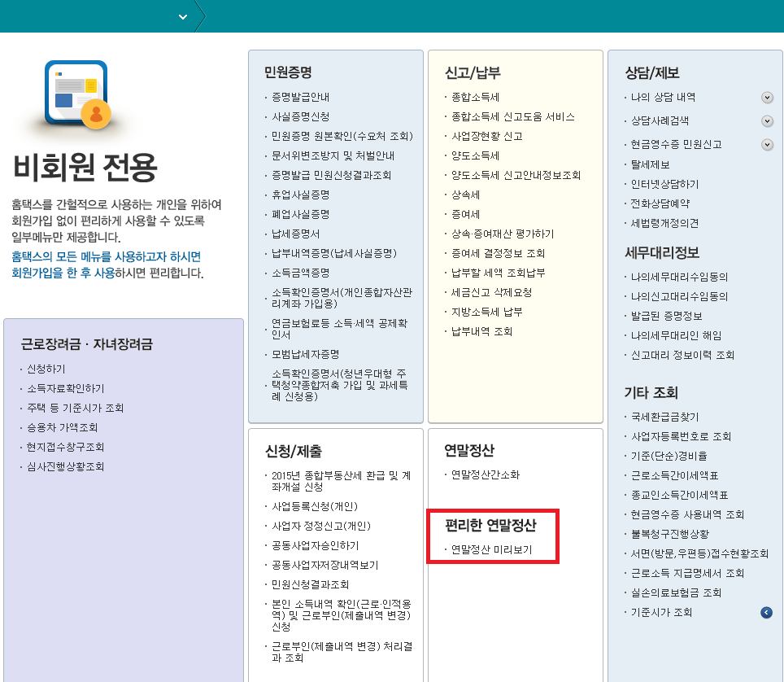This screenshot has height=682, width=784.
Task: Click 종합소득세 in 신고/납부
Action: [476, 95]
